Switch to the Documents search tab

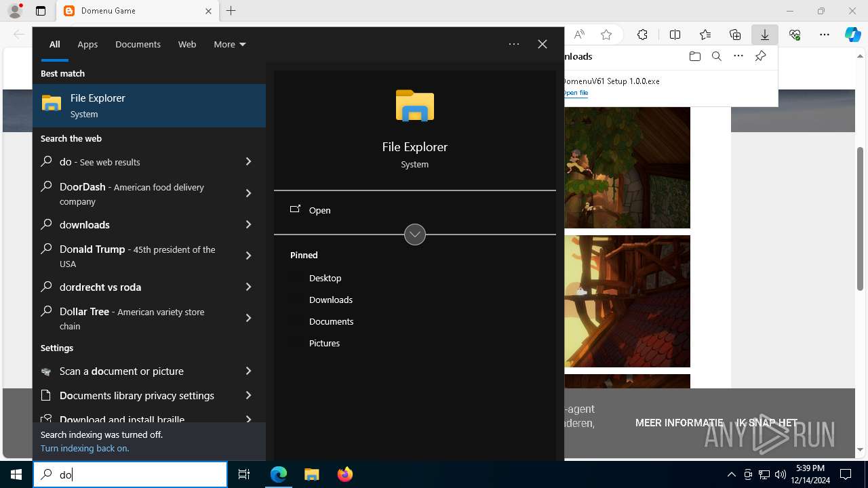(x=138, y=44)
